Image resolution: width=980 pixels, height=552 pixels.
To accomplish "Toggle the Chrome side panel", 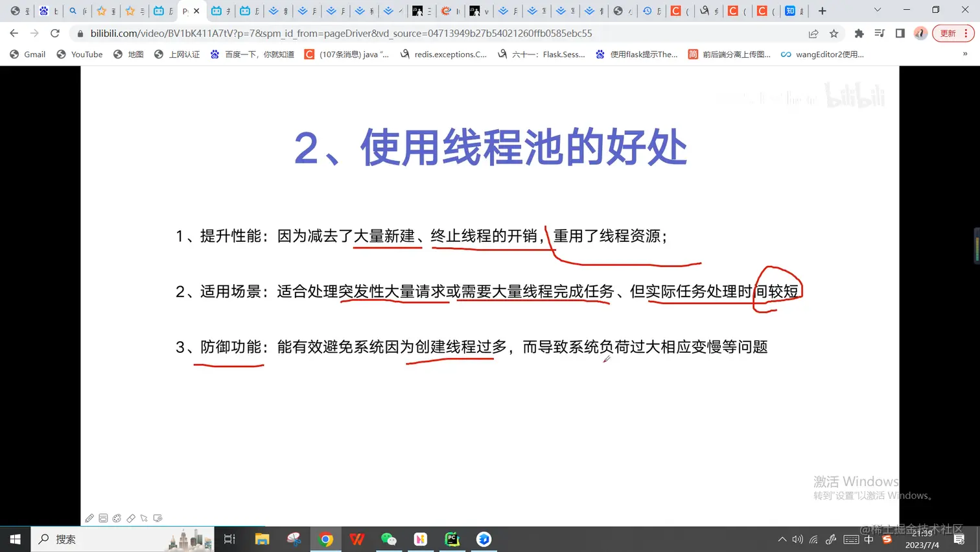I will pos(900,34).
